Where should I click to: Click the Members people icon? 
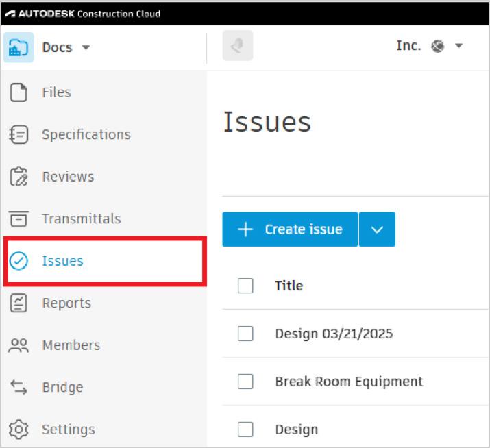[19, 345]
